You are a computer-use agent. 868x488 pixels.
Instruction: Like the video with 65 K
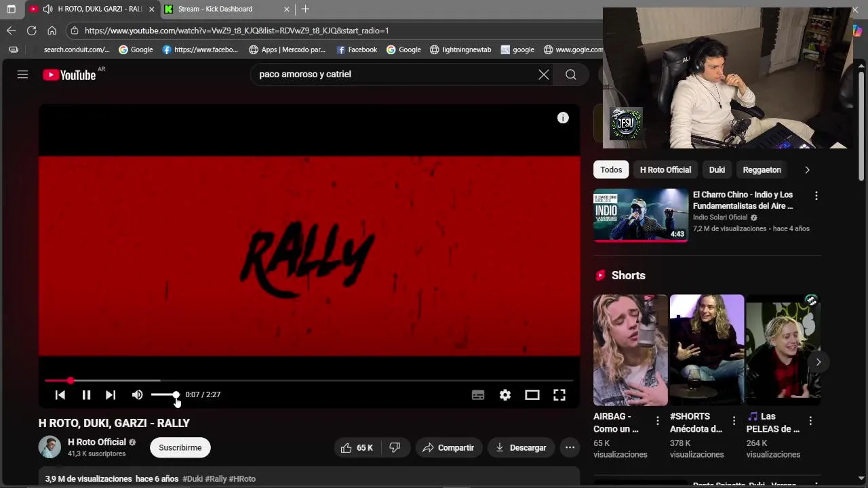coord(357,447)
